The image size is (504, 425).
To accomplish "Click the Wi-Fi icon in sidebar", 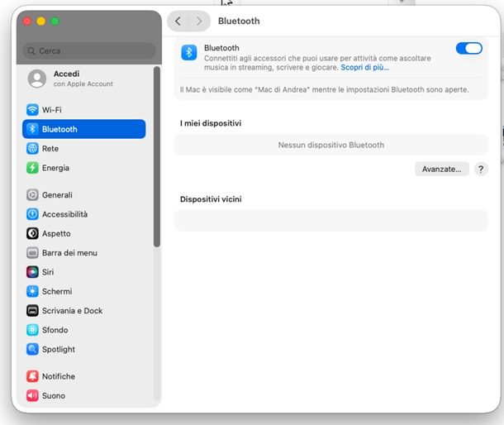I will (32, 110).
